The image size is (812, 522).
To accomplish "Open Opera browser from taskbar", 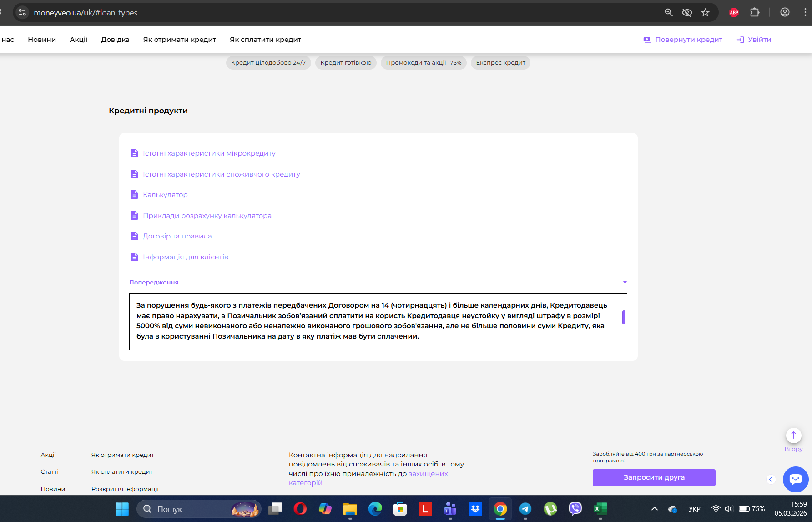I will 300,509.
